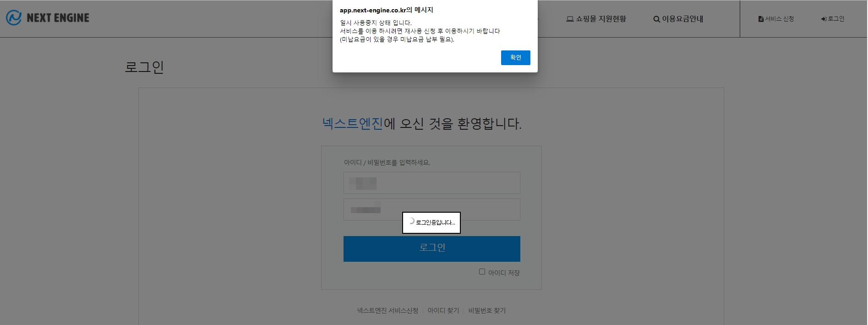
Task: Click the password input field
Action: tap(431, 209)
